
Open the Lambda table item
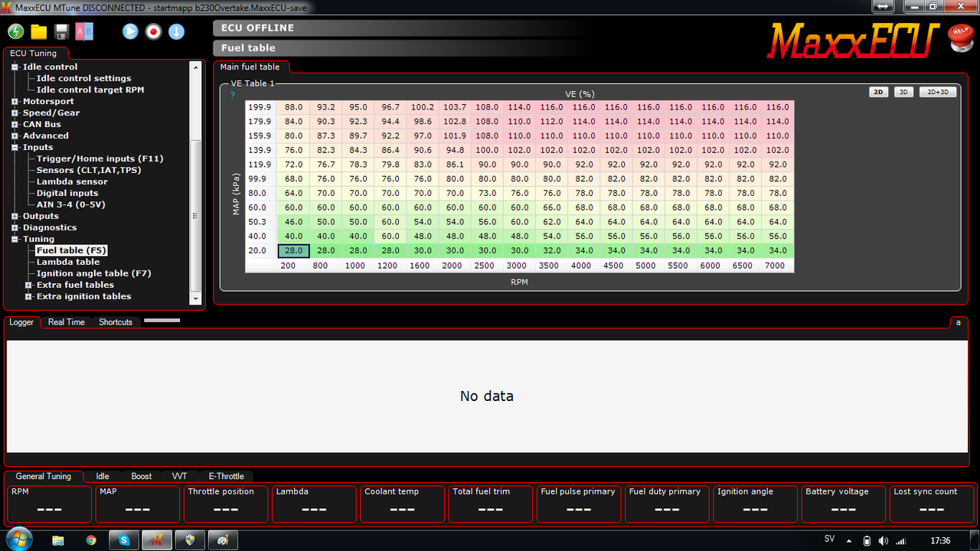[68, 262]
